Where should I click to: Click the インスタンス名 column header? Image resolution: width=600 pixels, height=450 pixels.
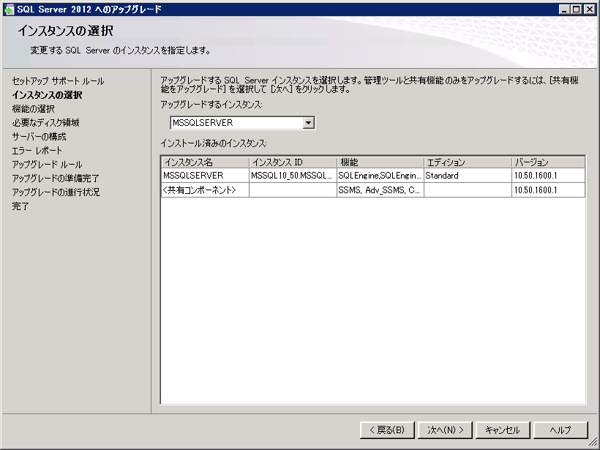[x=205, y=162]
